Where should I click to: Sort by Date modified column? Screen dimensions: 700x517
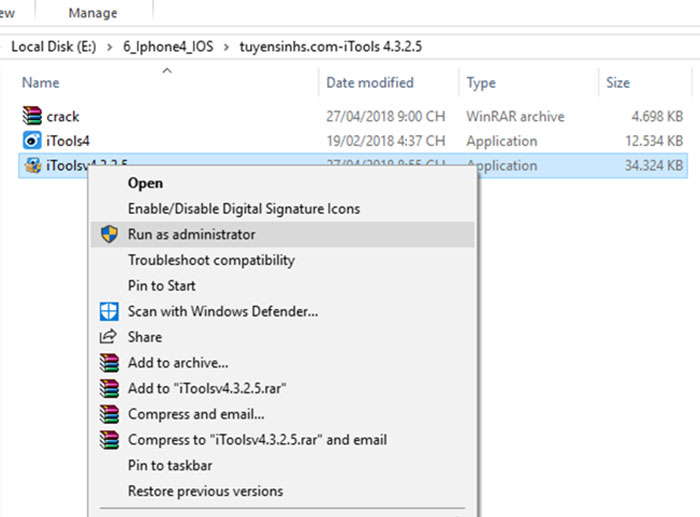[x=370, y=83]
